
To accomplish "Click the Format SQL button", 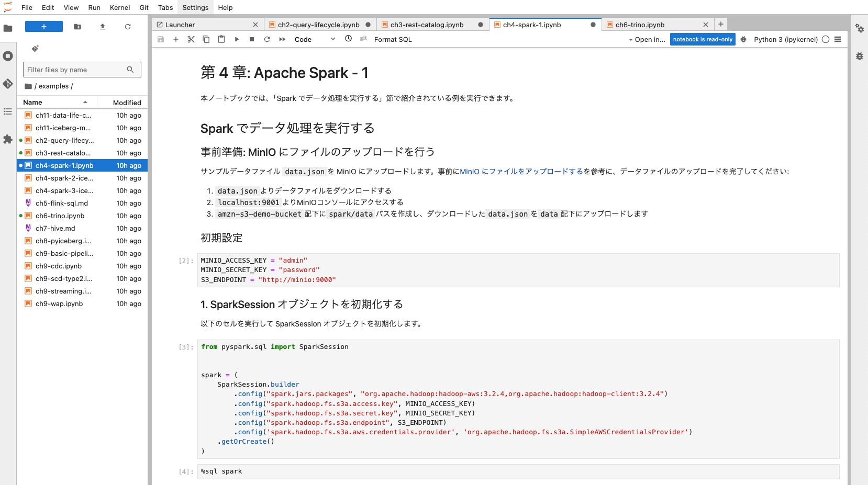I will [393, 39].
